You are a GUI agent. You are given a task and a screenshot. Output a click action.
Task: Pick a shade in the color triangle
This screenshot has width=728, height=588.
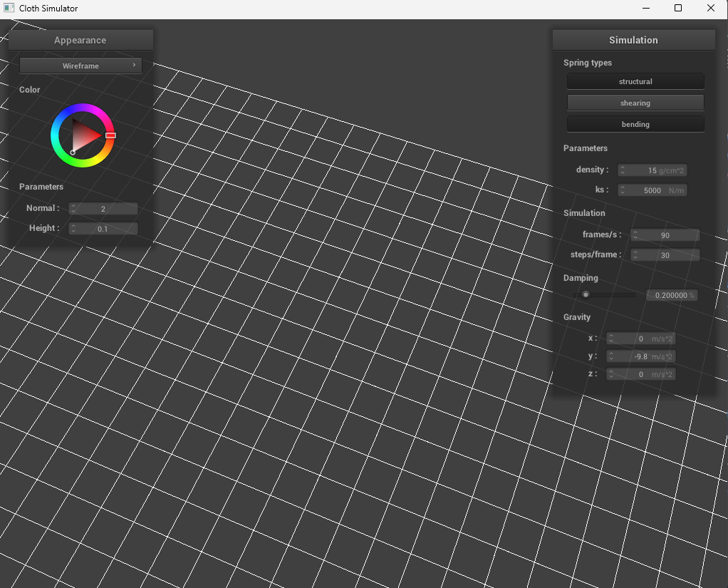point(83,135)
